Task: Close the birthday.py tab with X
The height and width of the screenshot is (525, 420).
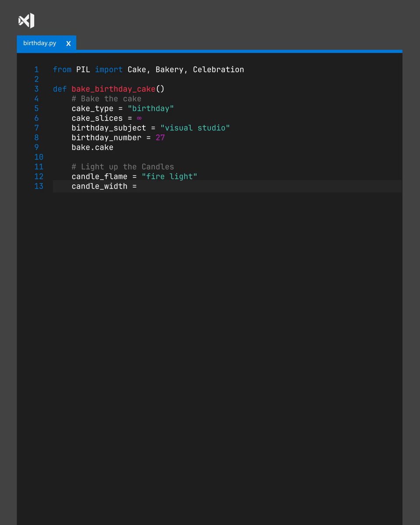Action: click(x=68, y=43)
